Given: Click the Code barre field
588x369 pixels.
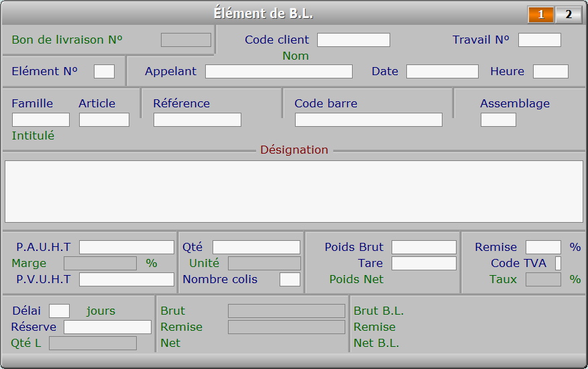Looking at the screenshot, I should point(369,119).
